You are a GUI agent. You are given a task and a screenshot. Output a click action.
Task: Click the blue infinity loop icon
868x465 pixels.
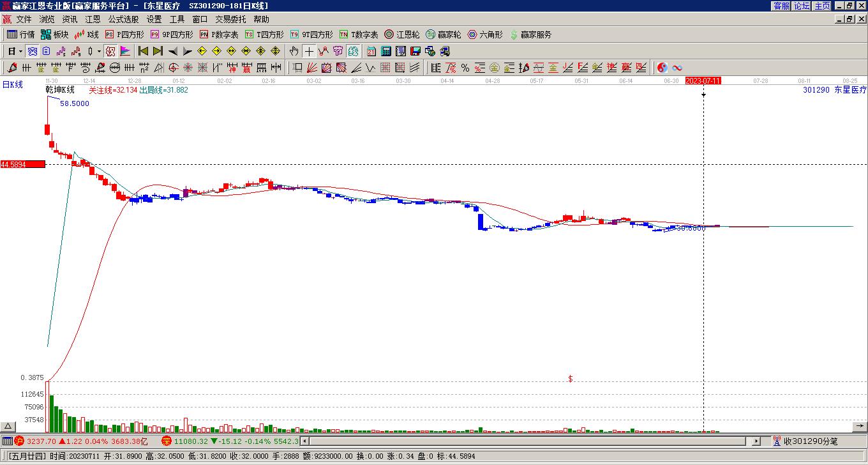[677, 68]
